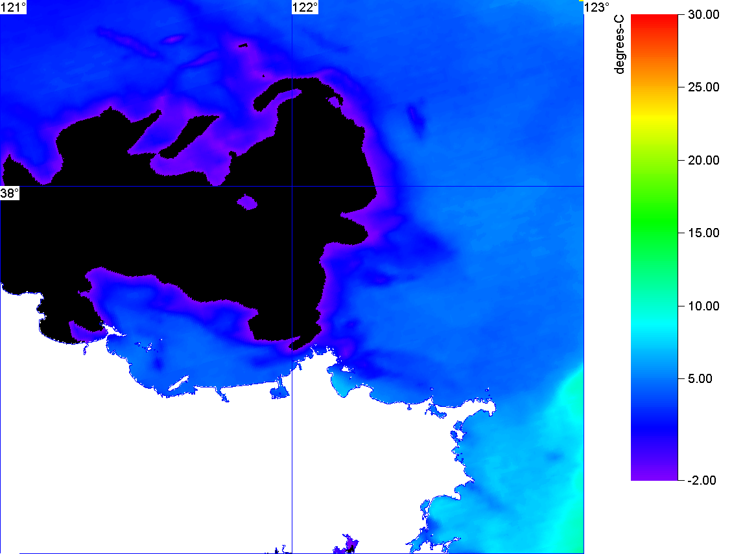Click the 121° longitude label
Image resolution: width=756 pixels, height=554 pixels.
(13, 7)
